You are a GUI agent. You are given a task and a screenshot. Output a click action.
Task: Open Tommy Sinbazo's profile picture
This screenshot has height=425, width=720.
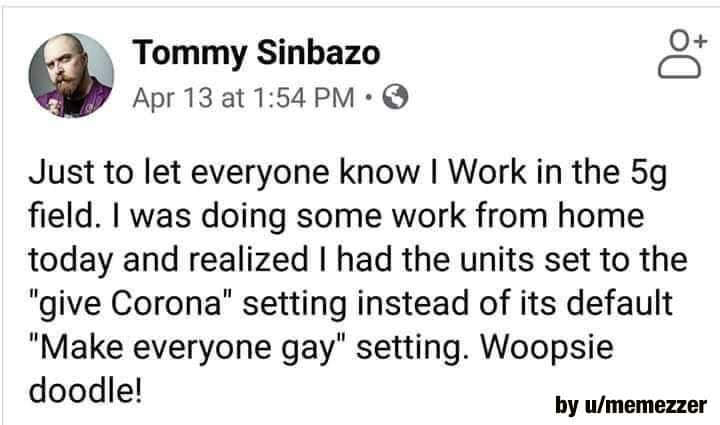click(x=71, y=75)
